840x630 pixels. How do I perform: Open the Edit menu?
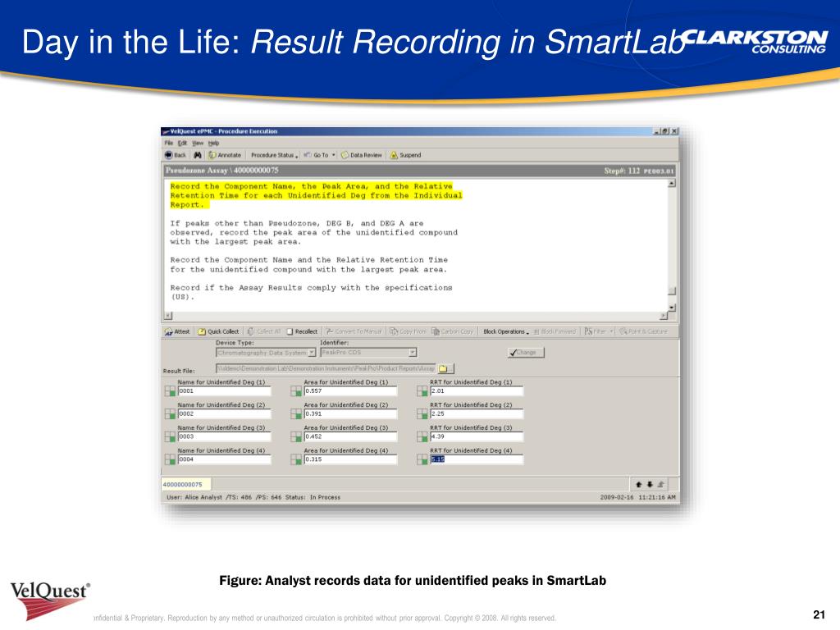click(183, 143)
